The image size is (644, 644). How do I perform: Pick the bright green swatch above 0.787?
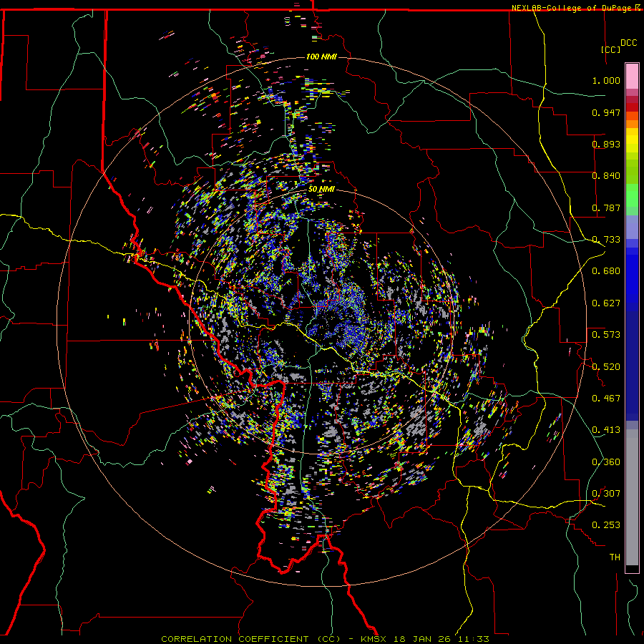(x=632, y=195)
